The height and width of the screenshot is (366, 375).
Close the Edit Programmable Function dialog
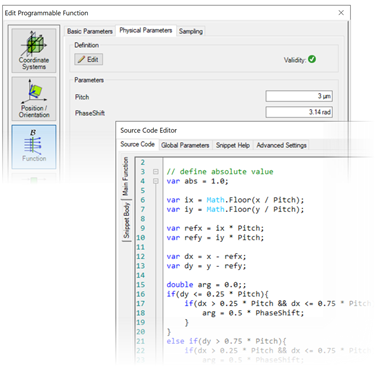tap(341, 13)
